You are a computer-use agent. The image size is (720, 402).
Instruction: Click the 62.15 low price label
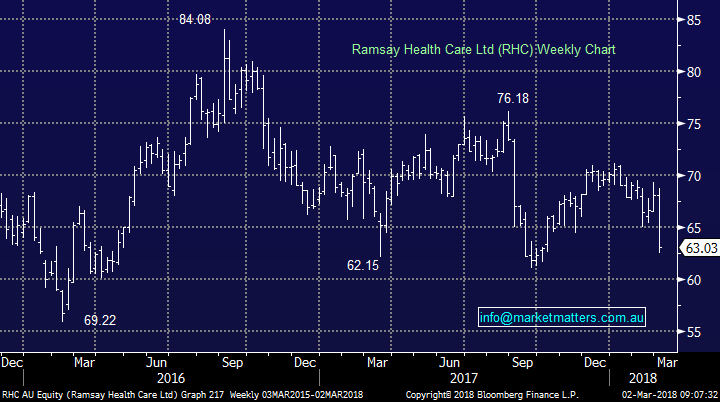(363, 266)
